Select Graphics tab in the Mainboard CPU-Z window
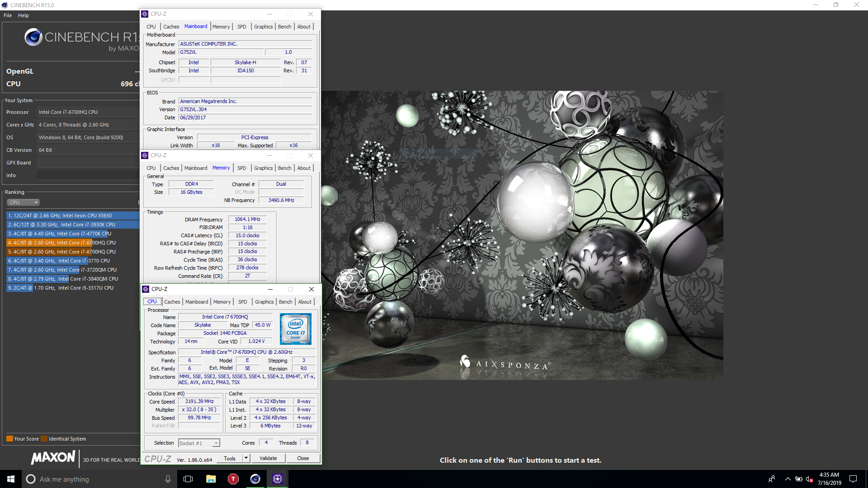 tap(264, 27)
